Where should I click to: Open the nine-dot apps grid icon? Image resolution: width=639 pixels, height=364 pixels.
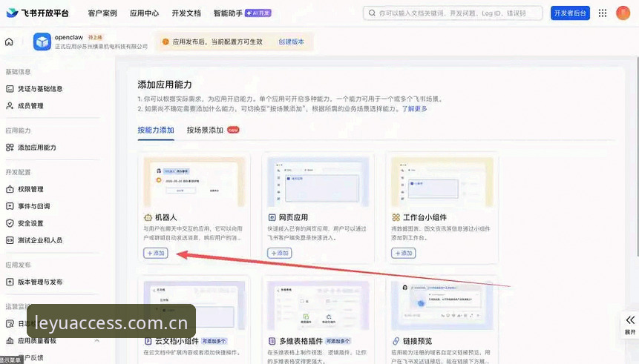point(603,13)
